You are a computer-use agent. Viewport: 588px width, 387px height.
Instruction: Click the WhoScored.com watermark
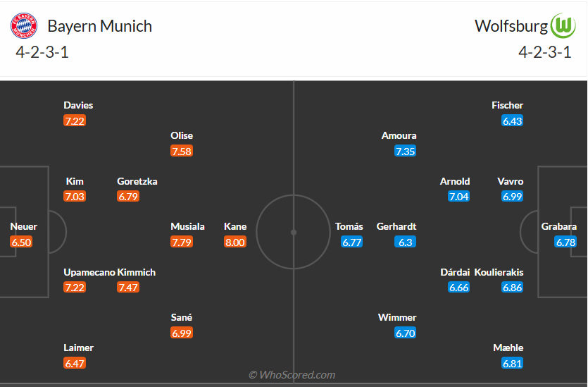pyautogui.click(x=292, y=375)
